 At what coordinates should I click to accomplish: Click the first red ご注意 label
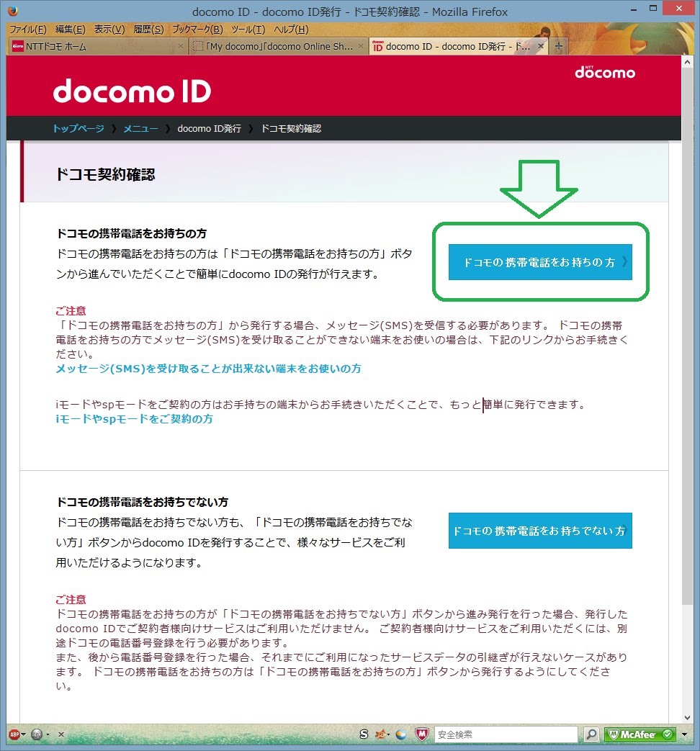71,311
